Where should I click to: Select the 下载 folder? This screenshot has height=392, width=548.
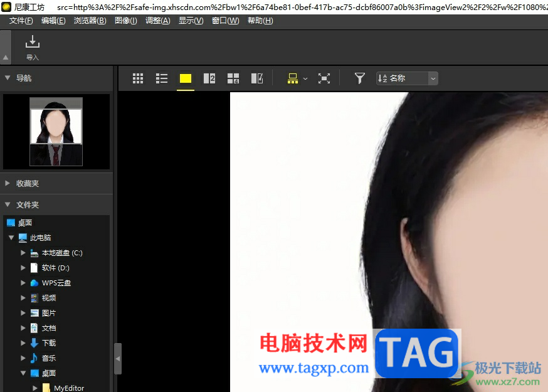click(x=48, y=343)
